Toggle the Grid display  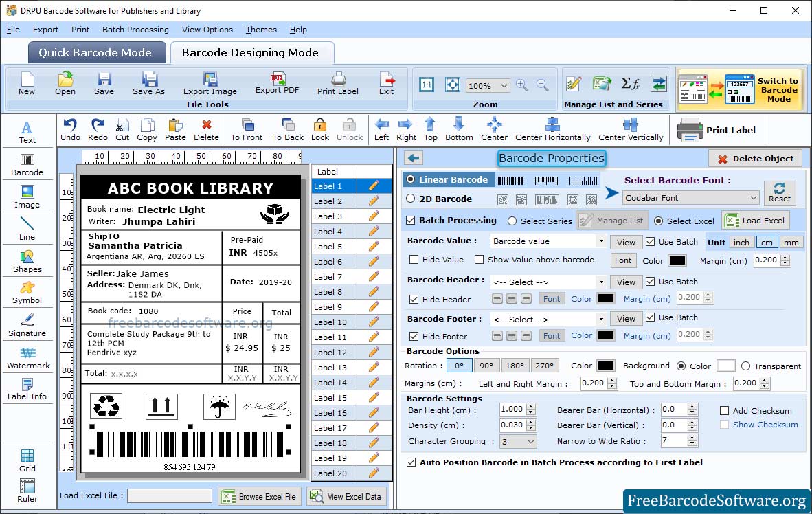point(27,460)
